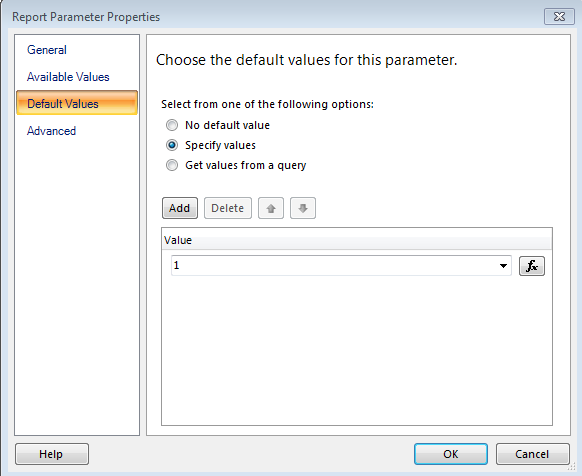Image resolution: width=582 pixels, height=476 pixels.
Task: Click the Value column header
Action: tap(357, 240)
